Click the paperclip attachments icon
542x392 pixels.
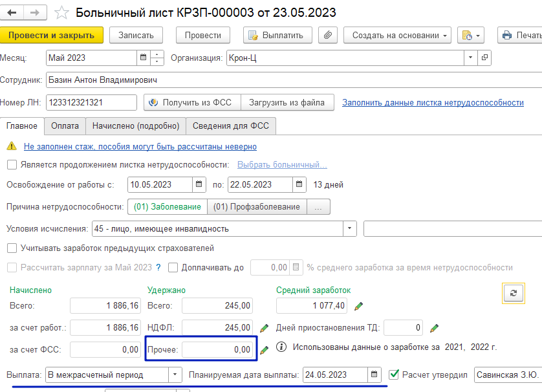coord(329,35)
